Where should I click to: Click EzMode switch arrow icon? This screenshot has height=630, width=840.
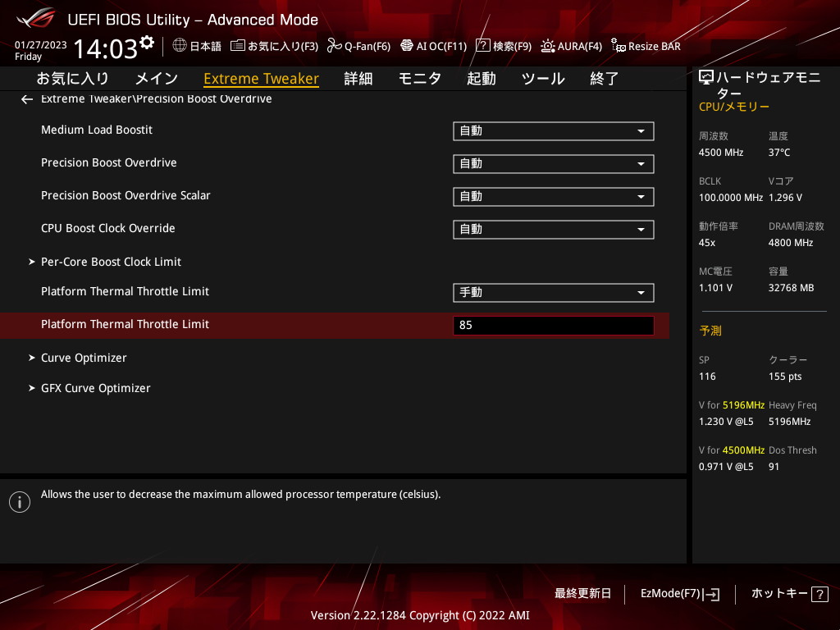[713, 594]
